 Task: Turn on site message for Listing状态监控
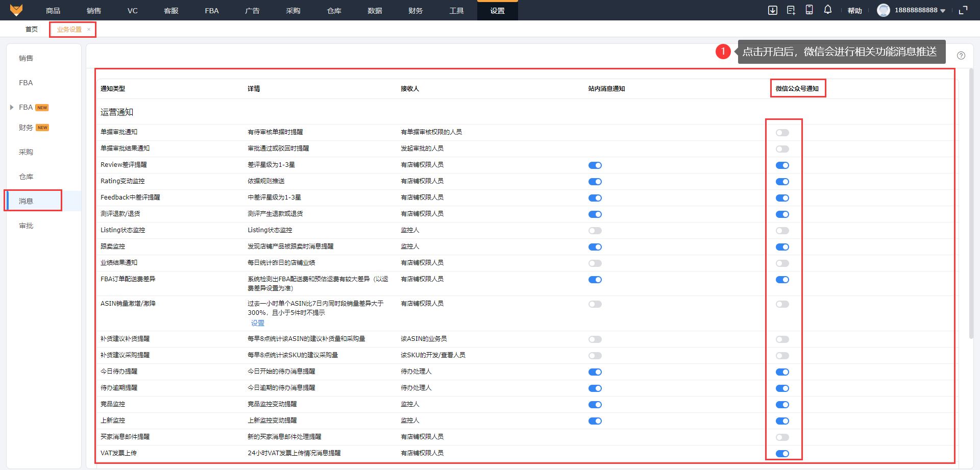pyautogui.click(x=595, y=231)
